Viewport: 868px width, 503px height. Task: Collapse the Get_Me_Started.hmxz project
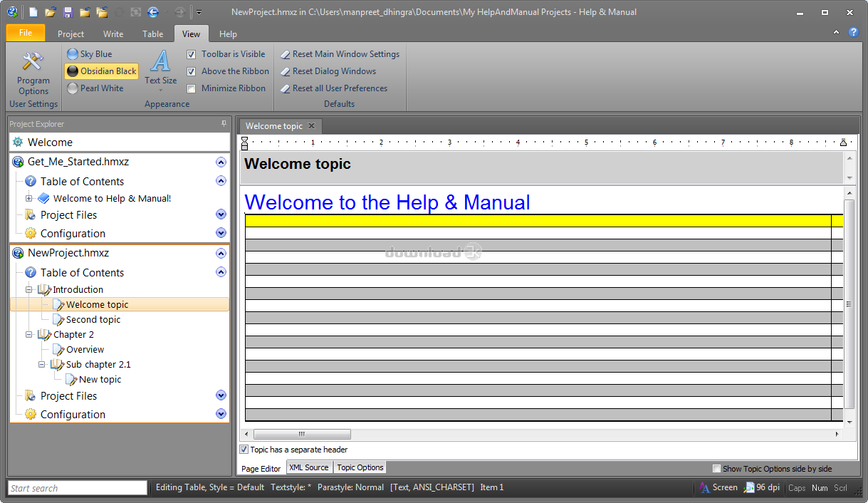[x=221, y=162]
